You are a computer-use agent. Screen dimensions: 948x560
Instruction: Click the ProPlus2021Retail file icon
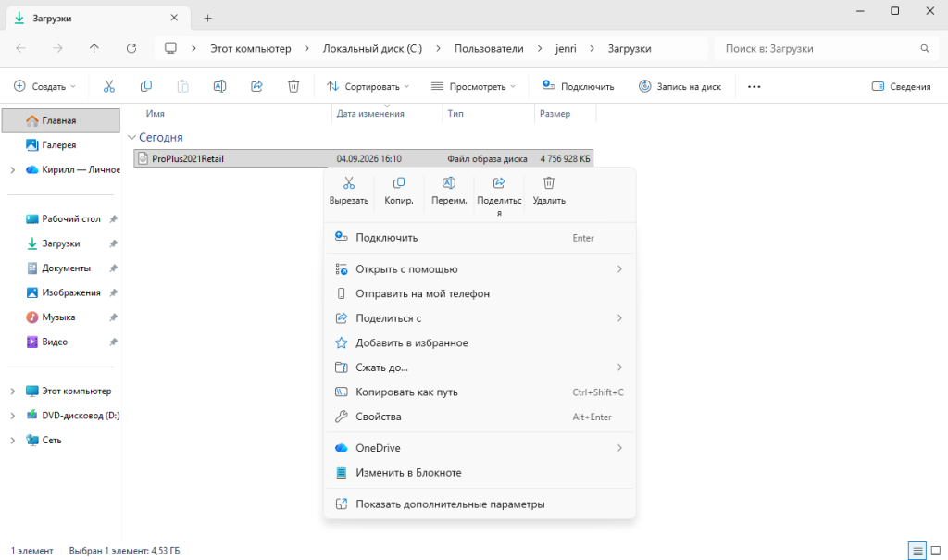coord(143,158)
